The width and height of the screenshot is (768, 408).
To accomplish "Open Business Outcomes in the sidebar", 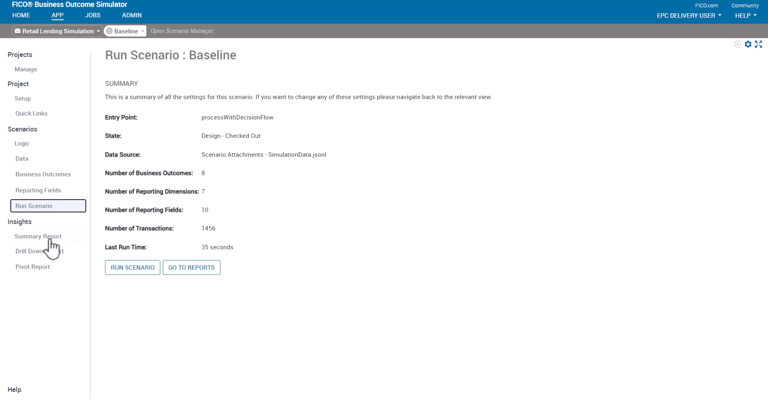I will [x=43, y=174].
